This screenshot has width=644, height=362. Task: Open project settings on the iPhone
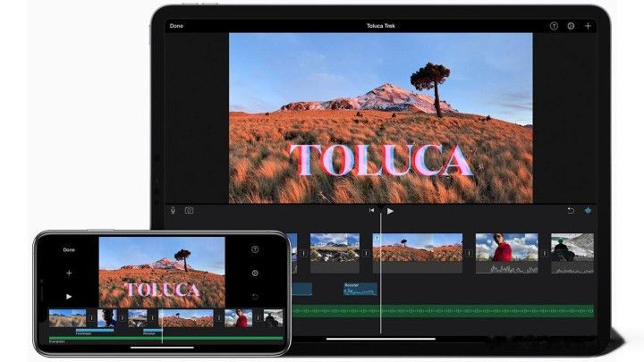(255, 273)
